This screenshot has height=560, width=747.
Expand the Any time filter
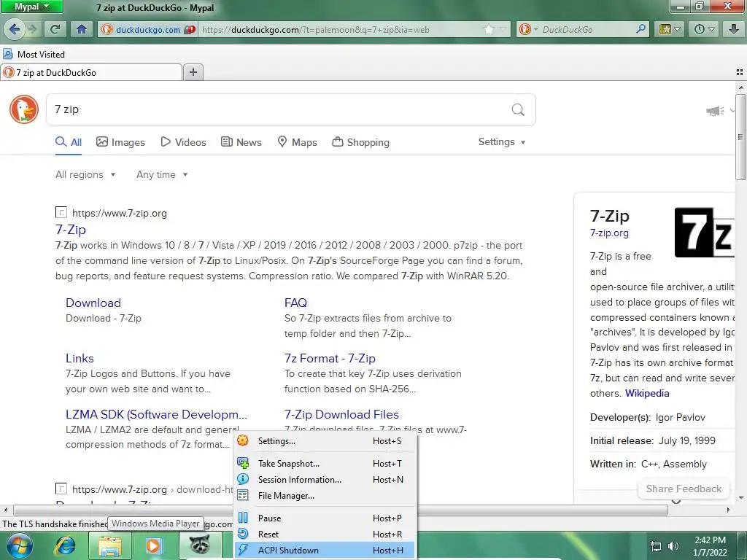click(162, 174)
